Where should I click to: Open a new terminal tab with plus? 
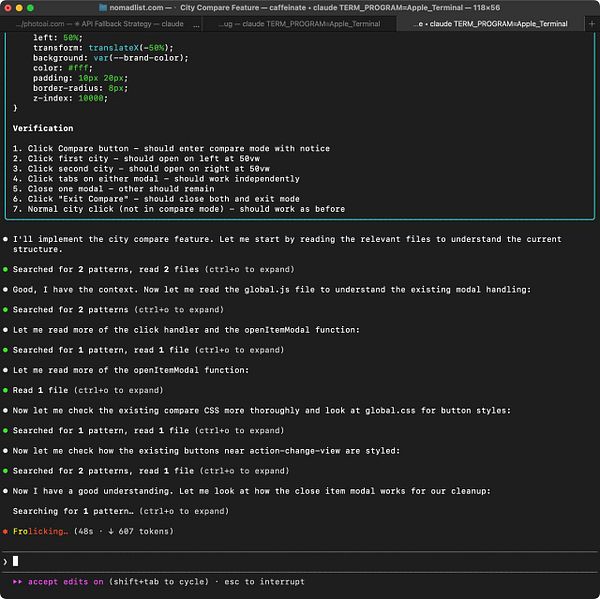pyautogui.click(x=592, y=24)
